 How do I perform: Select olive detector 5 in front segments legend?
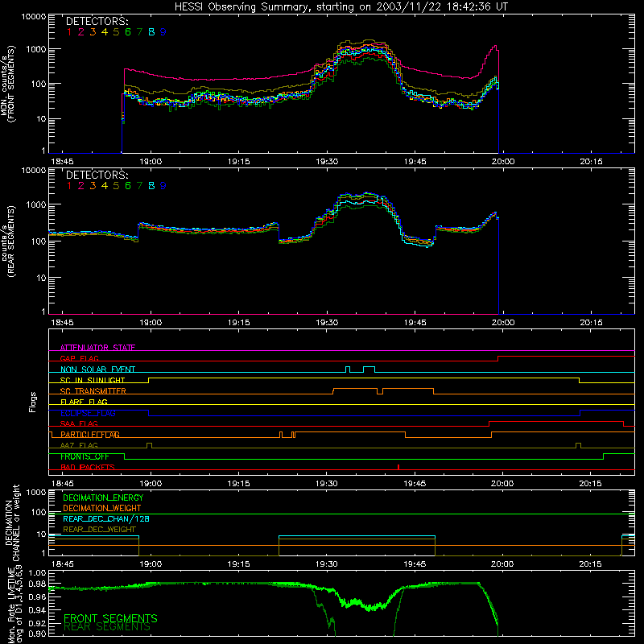click(116, 32)
